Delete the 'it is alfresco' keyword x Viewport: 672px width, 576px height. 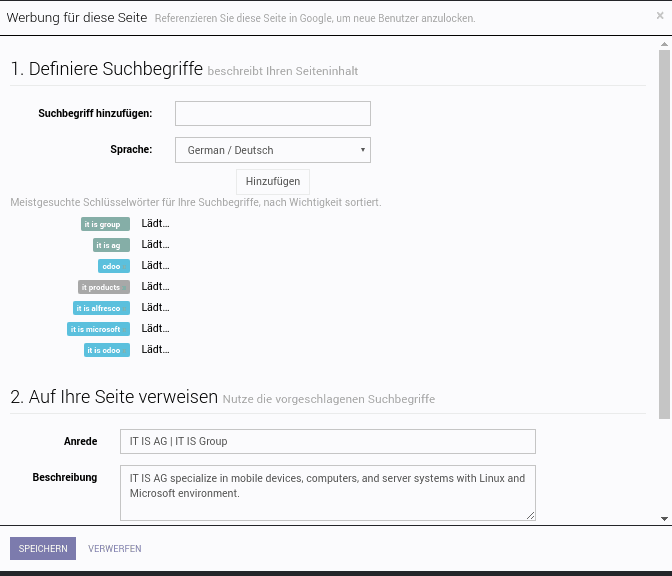(x=124, y=309)
